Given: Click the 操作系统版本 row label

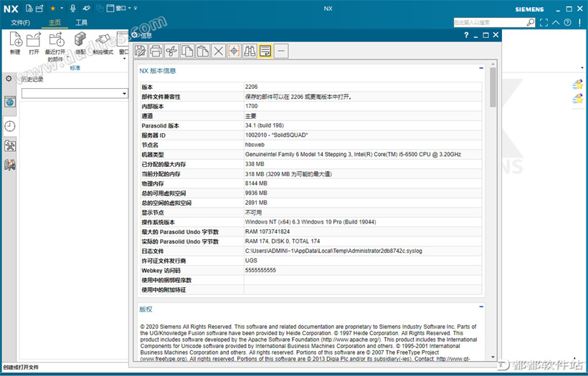Looking at the screenshot, I should [x=158, y=222].
